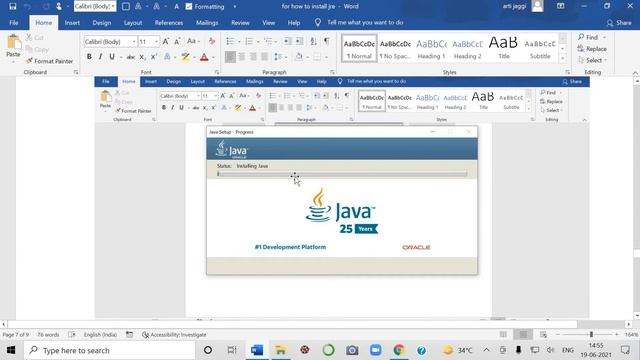
Task: Collapse the ribbon with the chevron arrow
Action: pyautogui.click(x=635, y=73)
